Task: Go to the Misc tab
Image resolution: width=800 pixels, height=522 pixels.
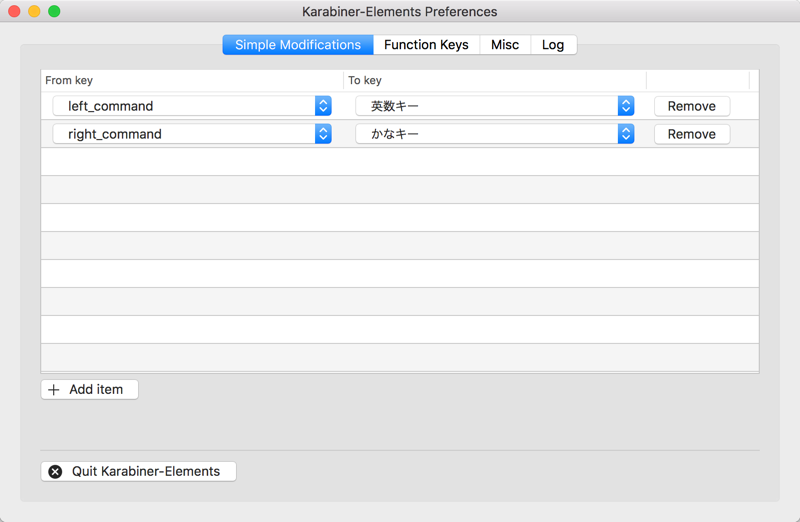Action: coord(504,45)
